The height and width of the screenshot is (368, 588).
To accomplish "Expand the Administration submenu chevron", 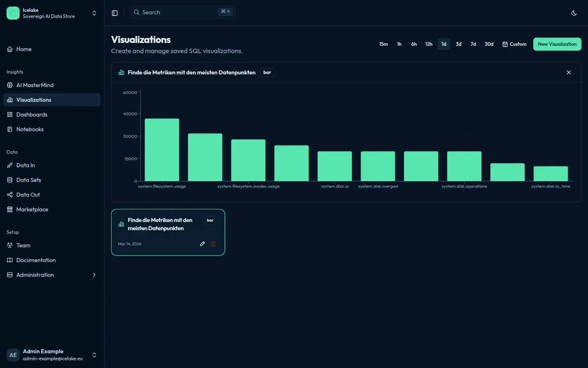I will click(94, 275).
